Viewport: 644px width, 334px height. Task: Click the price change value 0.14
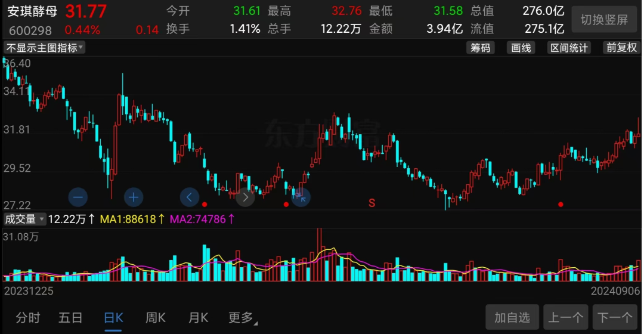(147, 30)
